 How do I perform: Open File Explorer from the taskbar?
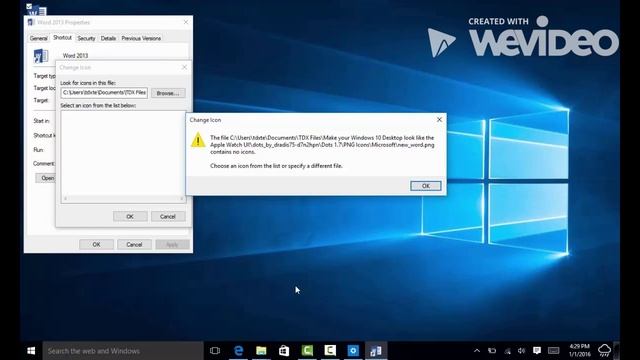(261, 351)
